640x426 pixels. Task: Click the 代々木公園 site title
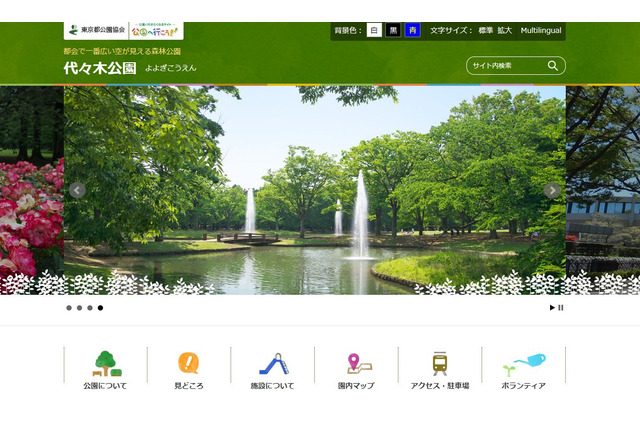point(100,68)
